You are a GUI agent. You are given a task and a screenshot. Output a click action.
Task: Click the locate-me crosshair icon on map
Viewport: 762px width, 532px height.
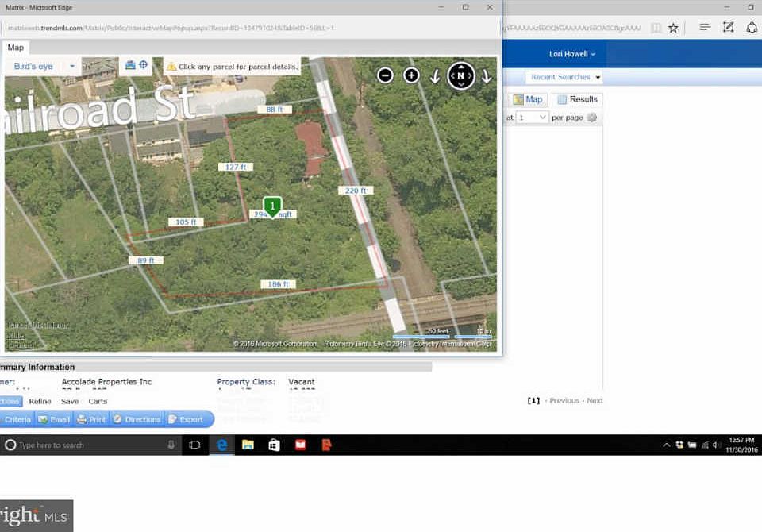[x=144, y=64]
